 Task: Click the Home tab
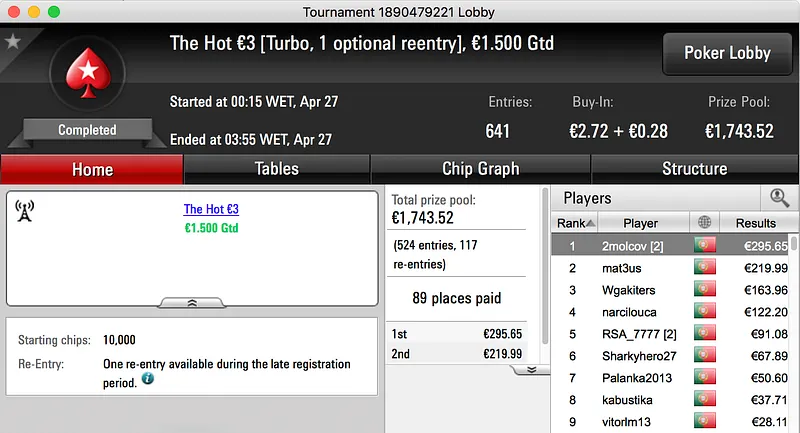coord(92,169)
